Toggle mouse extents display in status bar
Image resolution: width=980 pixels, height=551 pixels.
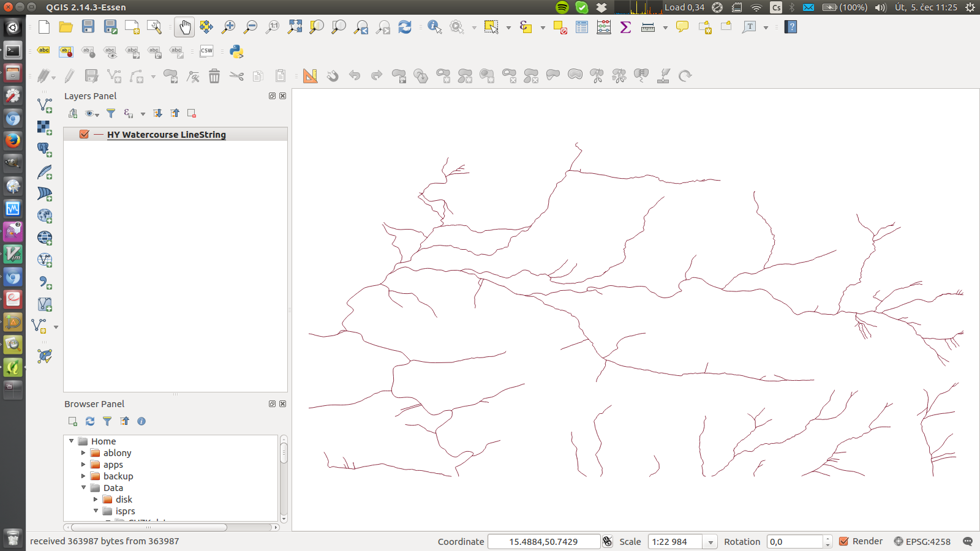pyautogui.click(x=607, y=541)
